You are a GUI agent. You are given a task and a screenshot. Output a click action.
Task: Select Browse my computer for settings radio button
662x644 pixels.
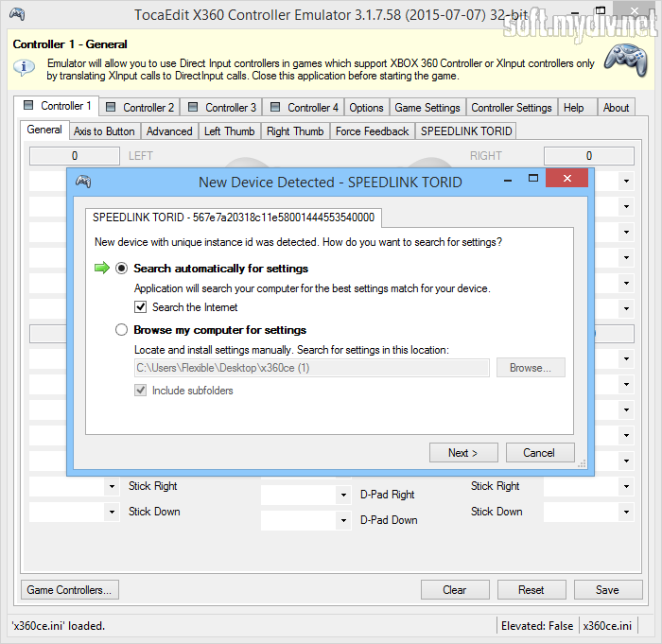[122, 329]
